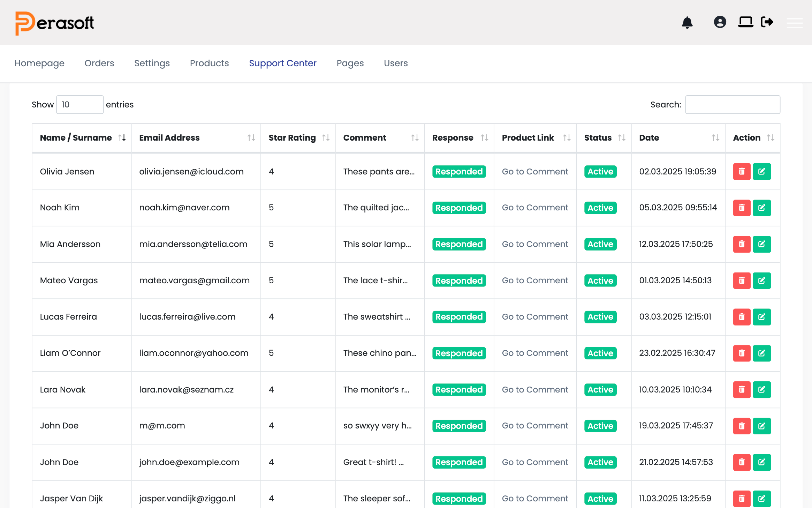Open Go to Comment for Lucas Ferreira
This screenshot has height=508, width=812.
(535, 317)
